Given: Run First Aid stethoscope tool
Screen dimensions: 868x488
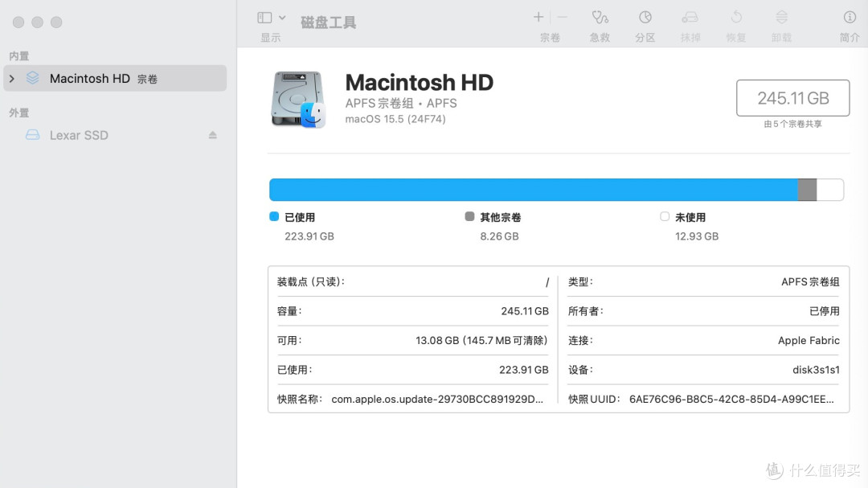Looking at the screenshot, I should click(600, 18).
